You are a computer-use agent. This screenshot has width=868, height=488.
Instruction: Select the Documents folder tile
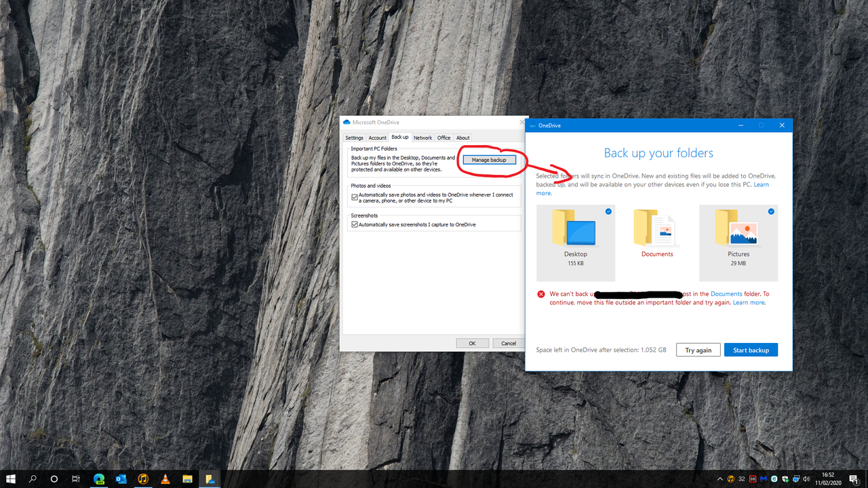click(657, 243)
